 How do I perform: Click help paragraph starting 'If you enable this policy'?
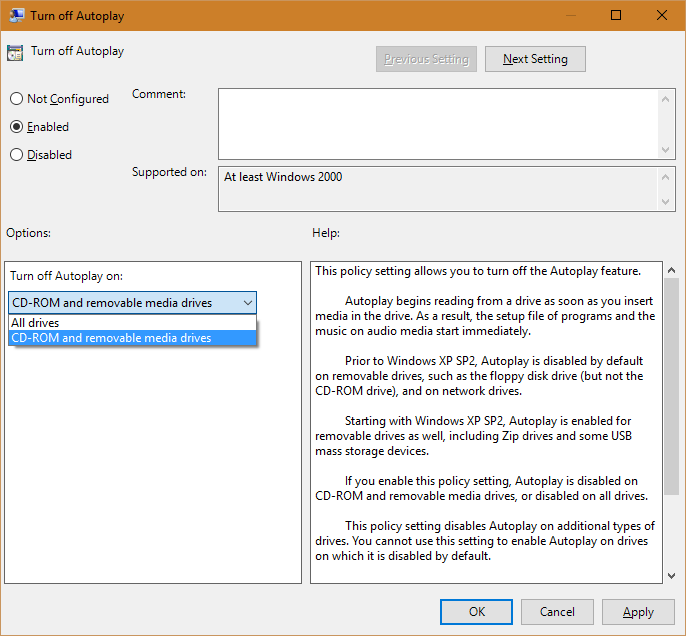click(x=481, y=488)
